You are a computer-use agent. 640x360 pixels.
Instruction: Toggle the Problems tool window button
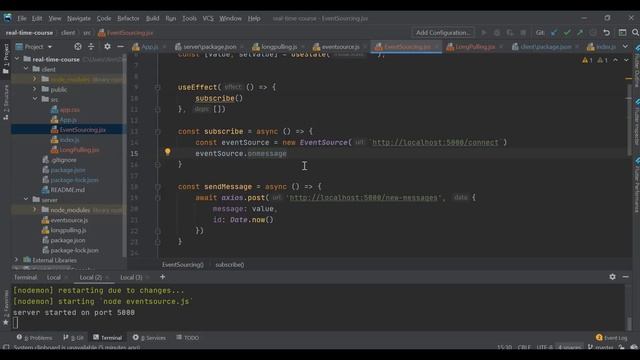point(34,338)
